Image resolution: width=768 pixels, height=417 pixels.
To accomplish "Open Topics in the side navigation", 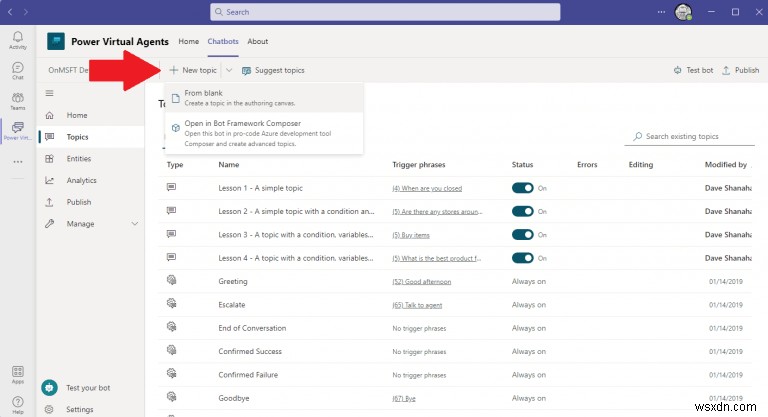I will (x=91, y=137).
